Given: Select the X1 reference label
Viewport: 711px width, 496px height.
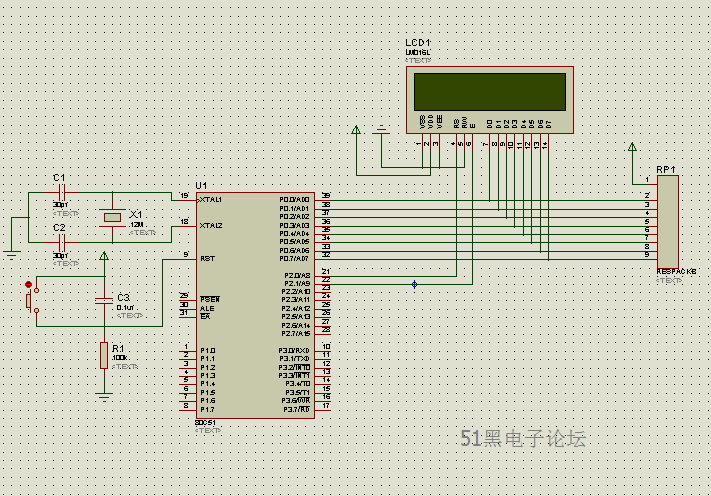Looking at the screenshot, I should pos(136,214).
